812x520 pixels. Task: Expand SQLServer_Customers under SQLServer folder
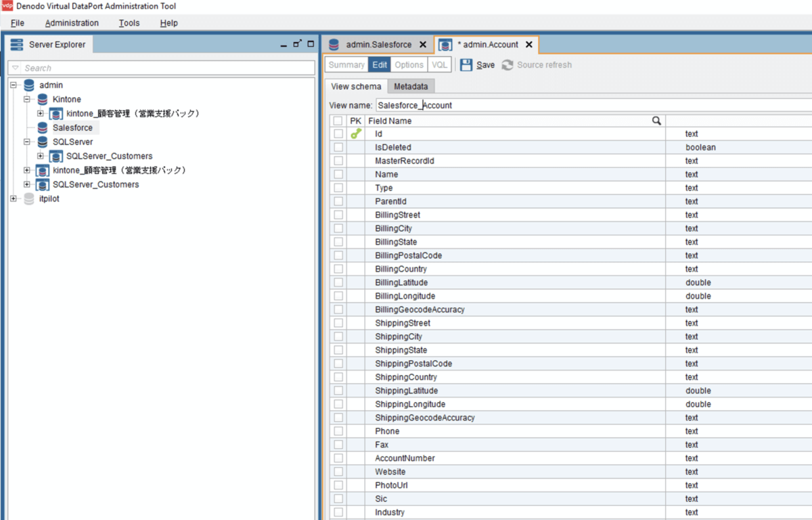click(x=41, y=156)
